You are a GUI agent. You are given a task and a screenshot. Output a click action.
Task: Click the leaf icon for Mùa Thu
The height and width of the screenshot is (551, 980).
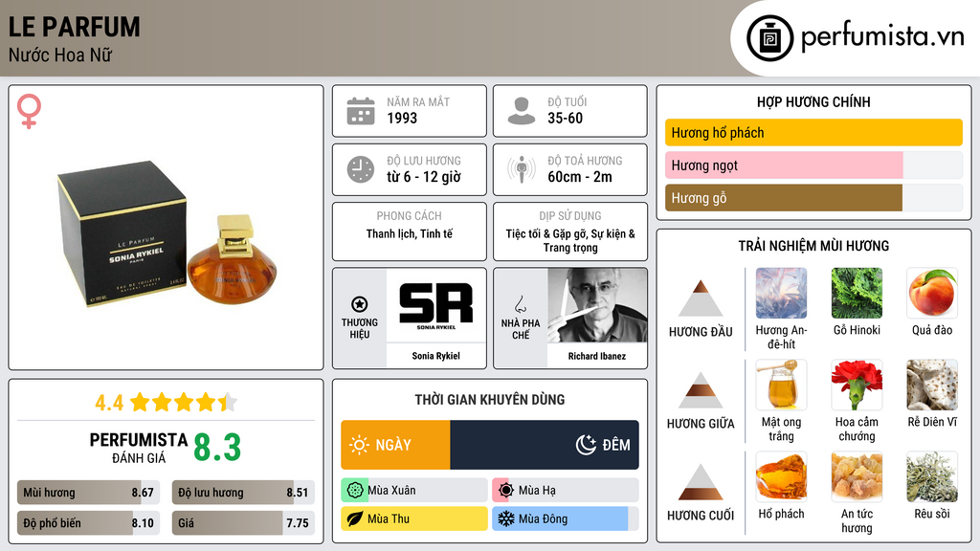tap(355, 518)
